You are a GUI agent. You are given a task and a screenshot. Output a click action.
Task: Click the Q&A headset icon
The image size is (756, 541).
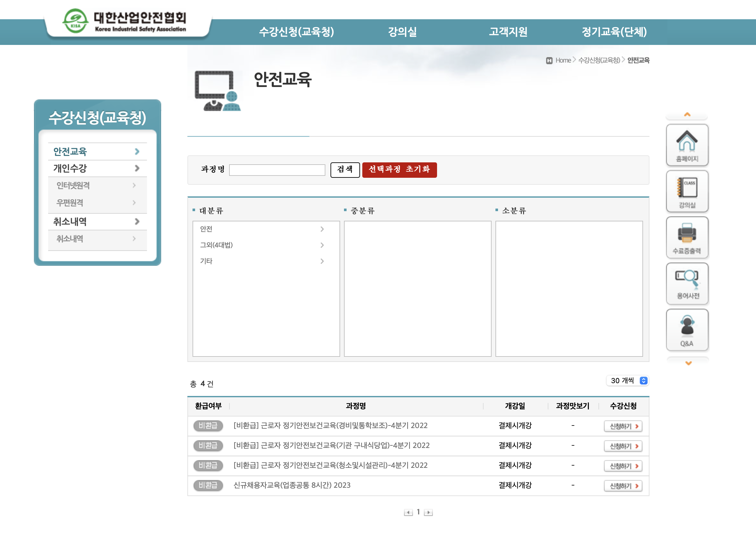pos(687,330)
